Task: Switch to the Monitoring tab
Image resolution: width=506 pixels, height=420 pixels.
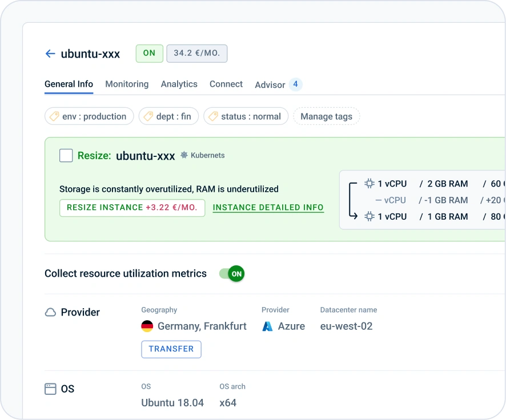Action: click(127, 84)
